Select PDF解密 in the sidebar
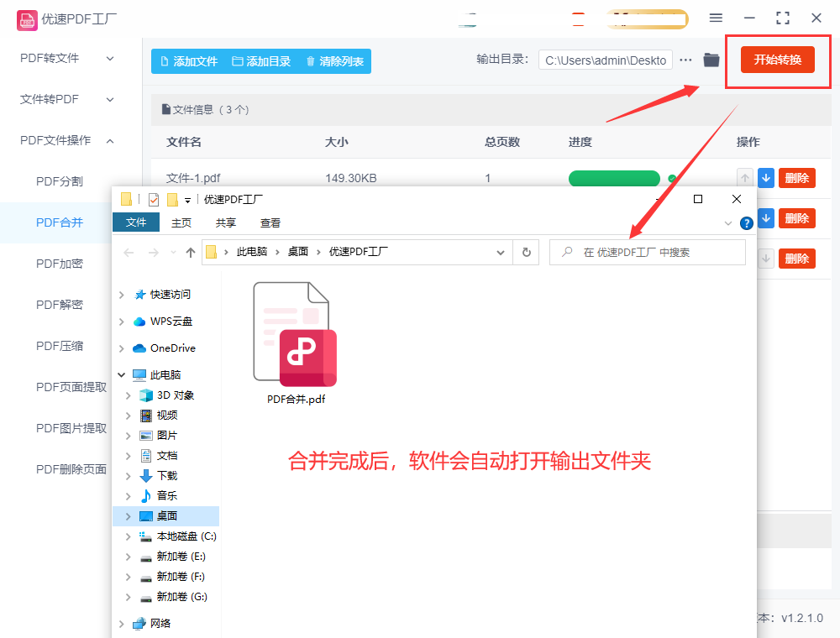This screenshot has width=840, height=638. (x=60, y=305)
